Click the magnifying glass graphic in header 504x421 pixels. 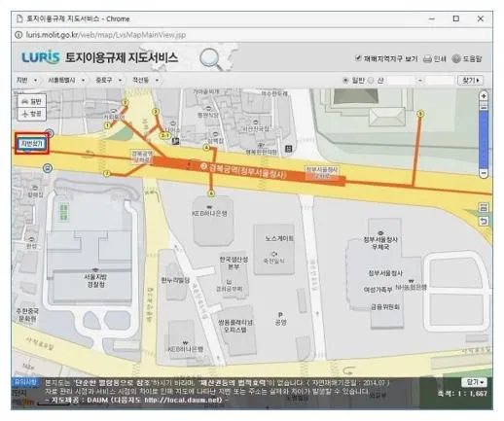pos(211,59)
